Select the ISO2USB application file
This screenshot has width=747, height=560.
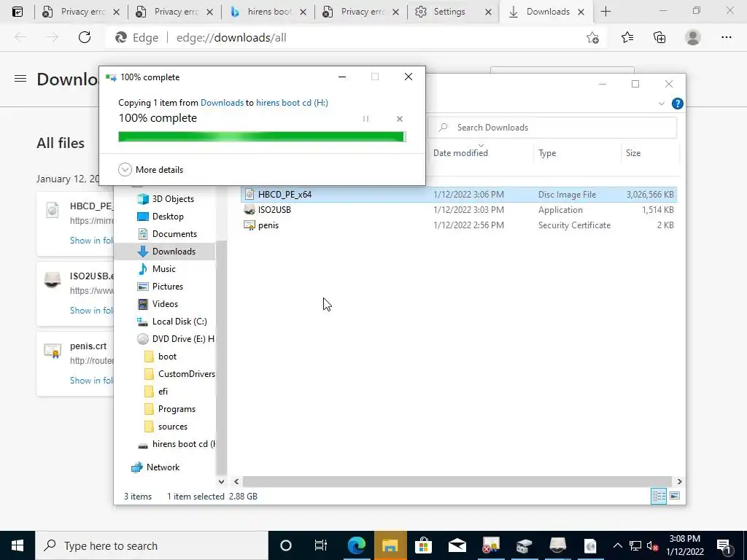458,210
